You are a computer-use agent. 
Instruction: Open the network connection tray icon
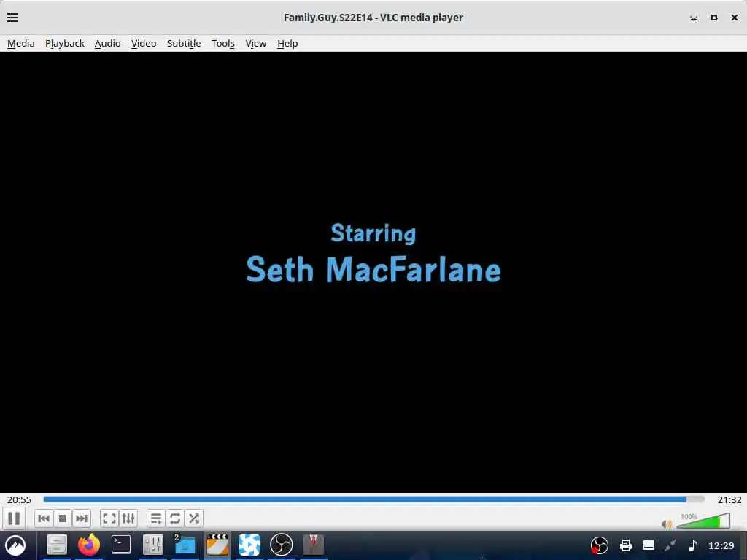[671, 545]
